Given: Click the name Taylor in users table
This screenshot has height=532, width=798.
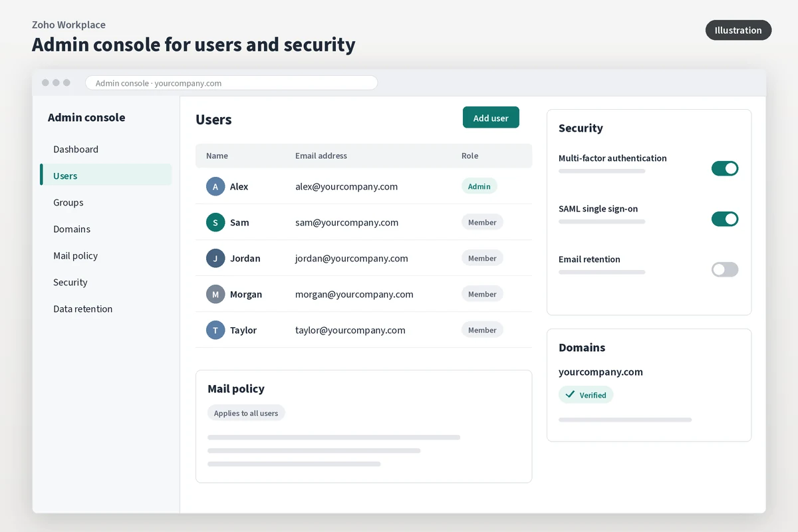Looking at the screenshot, I should (243, 330).
